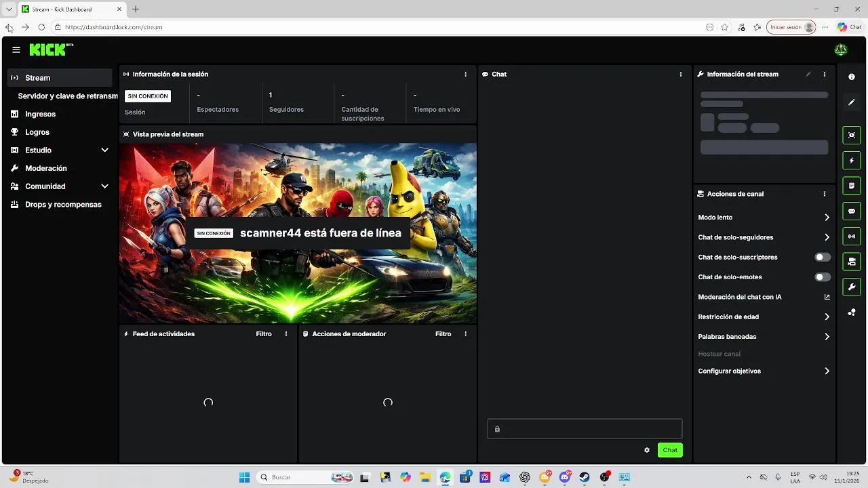Toggle Chat de solo-emotes switch
This screenshot has width=868, height=488.
[x=823, y=277]
